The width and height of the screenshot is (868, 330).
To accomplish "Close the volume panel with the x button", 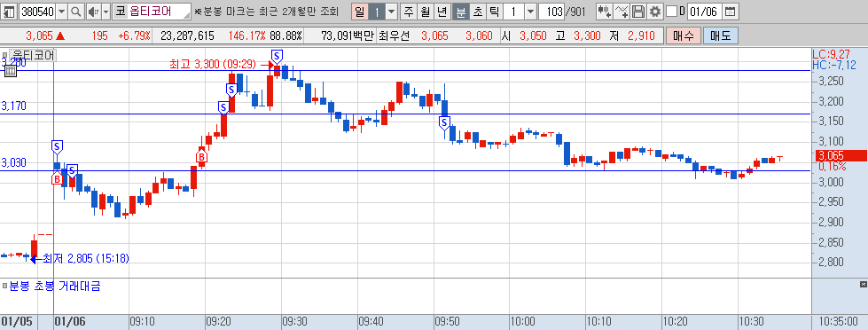I will pos(863,284).
